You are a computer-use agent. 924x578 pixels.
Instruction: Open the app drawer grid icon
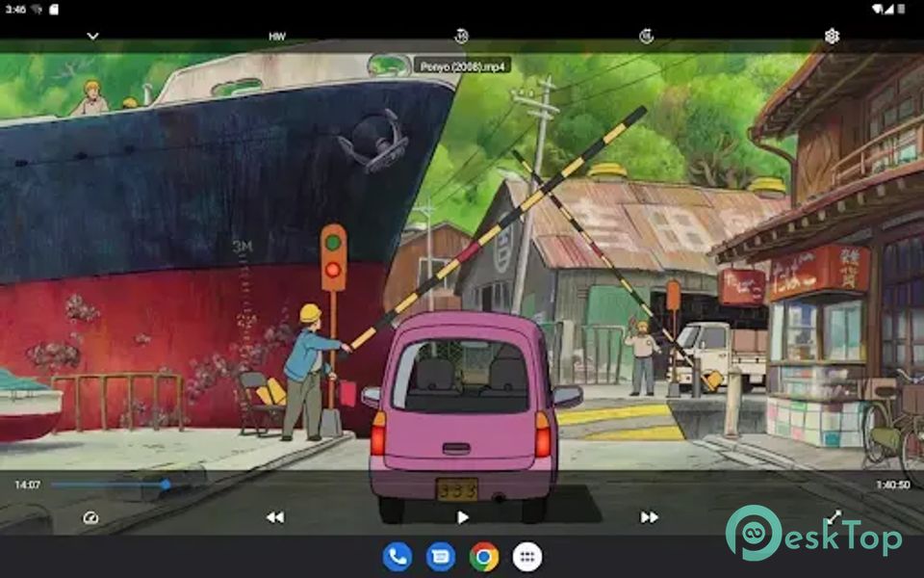click(x=527, y=557)
